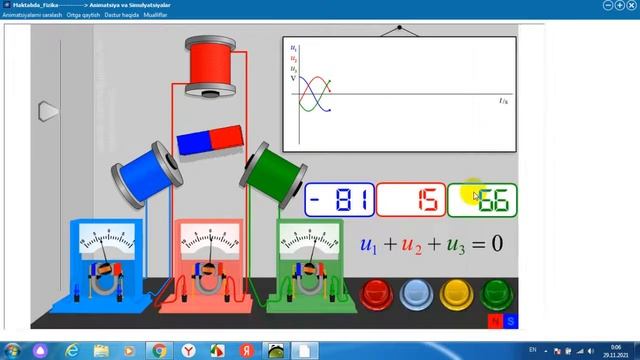Close window with X button
This screenshot has width=640, height=360.
pyautogui.click(x=631, y=5)
